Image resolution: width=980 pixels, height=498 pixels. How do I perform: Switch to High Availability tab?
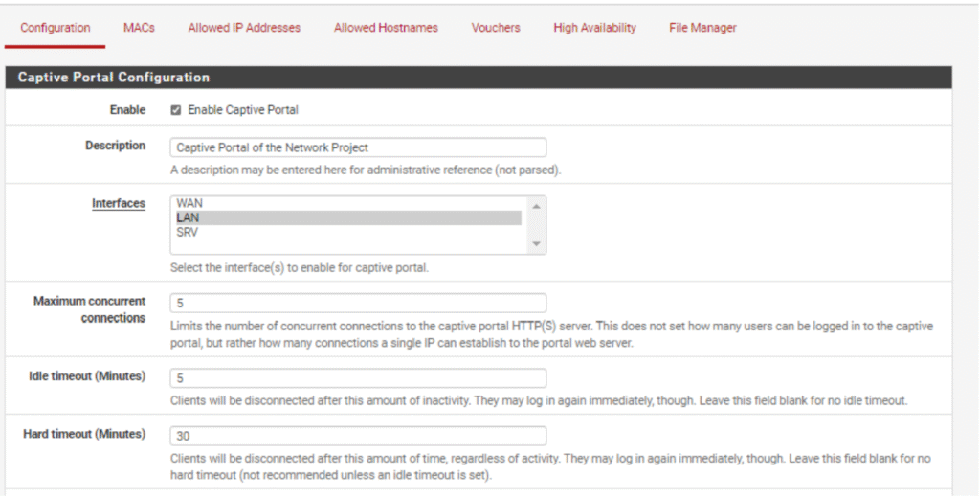point(594,28)
